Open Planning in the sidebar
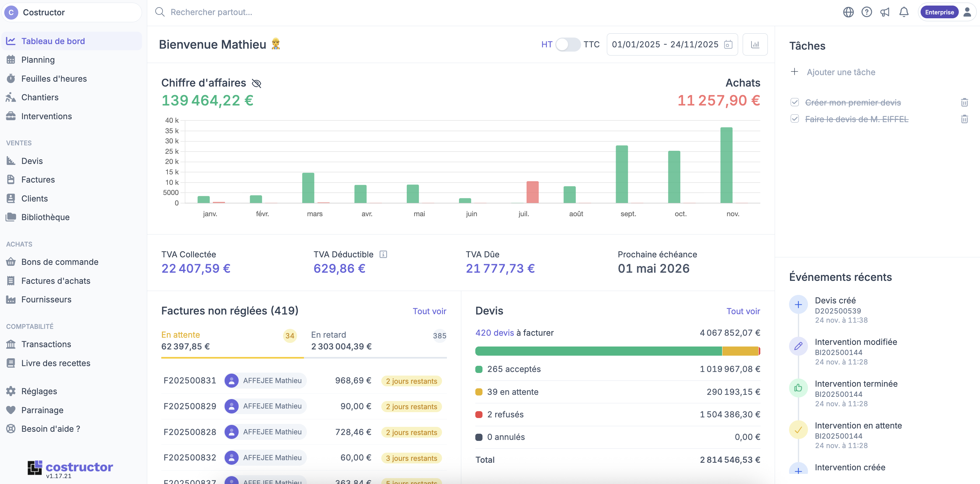Image resolution: width=980 pixels, height=484 pixels. point(38,60)
